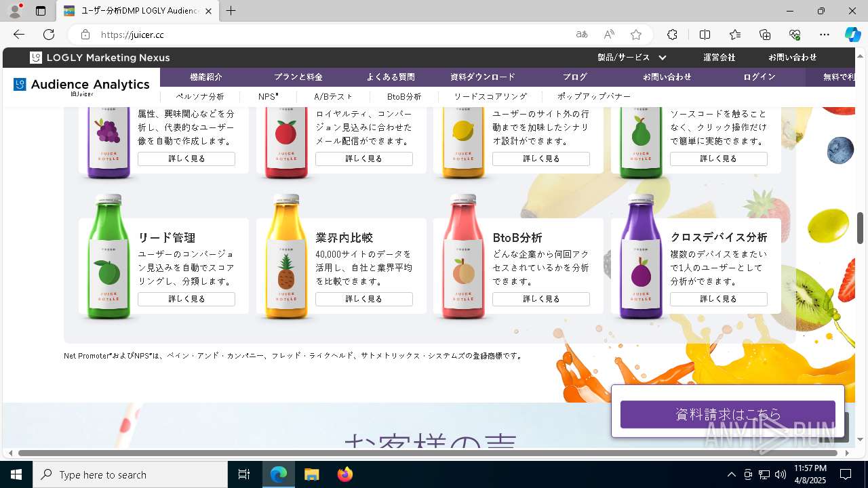Click 詳しく見る next to the lemon bottle

(541, 159)
